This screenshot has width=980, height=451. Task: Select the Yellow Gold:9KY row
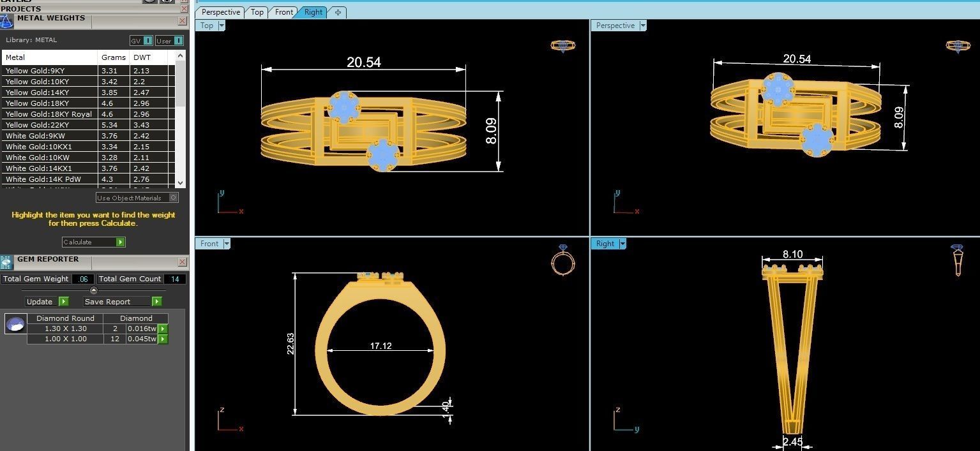(x=89, y=71)
